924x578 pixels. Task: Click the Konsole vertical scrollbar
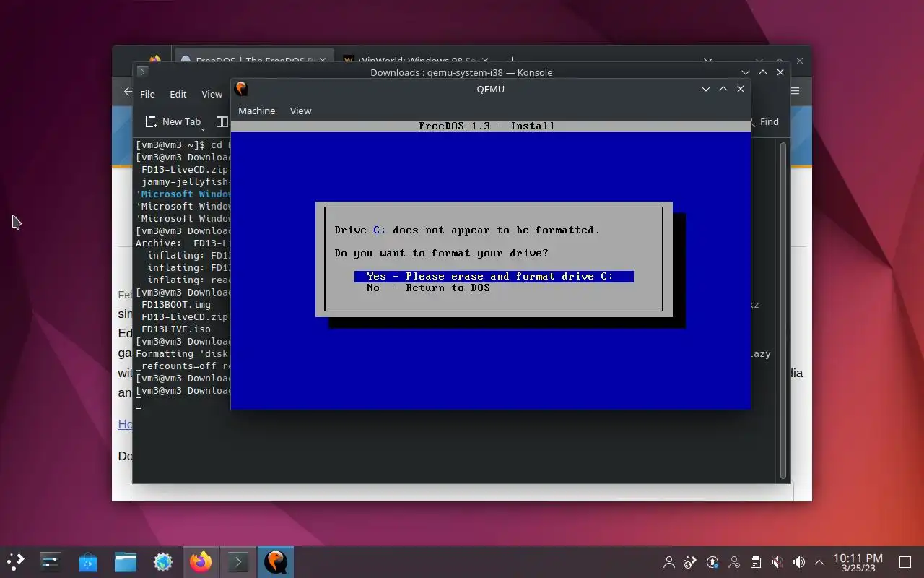(x=783, y=311)
